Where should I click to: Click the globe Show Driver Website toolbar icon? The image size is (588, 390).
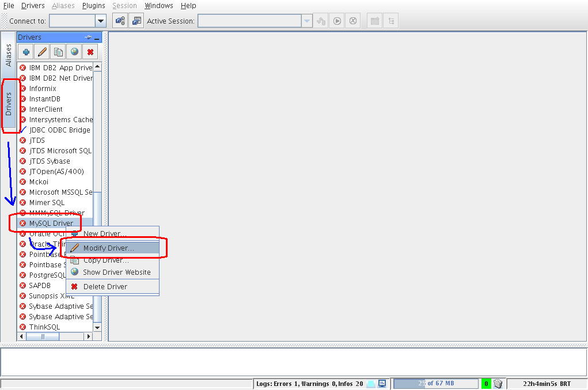74,52
